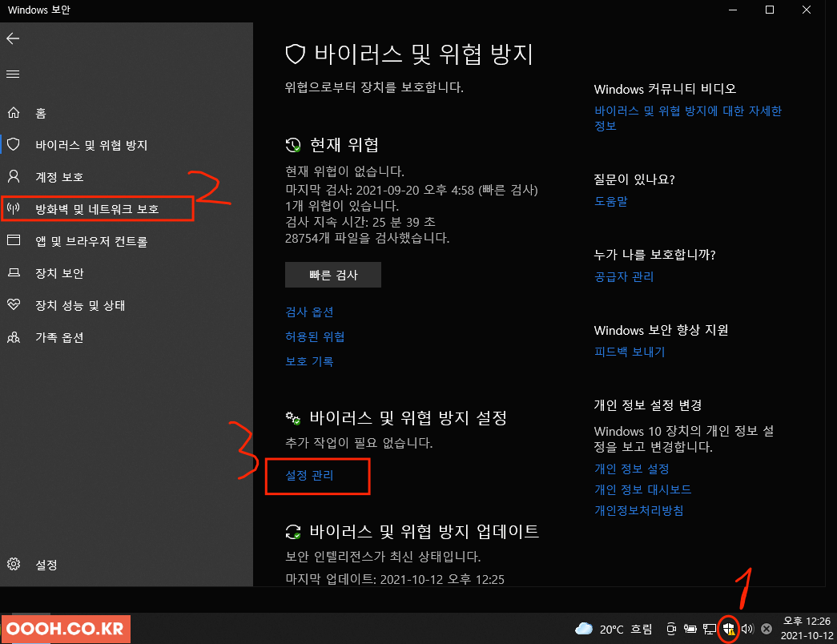Open 도움말 link
Image resolution: width=837 pixels, height=644 pixels.
[x=610, y=201]
